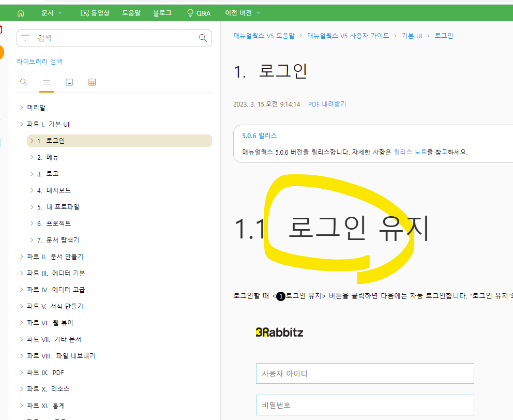Click the 로그인 breadcrumb link
513x420 pixels.
pos(444,36)
